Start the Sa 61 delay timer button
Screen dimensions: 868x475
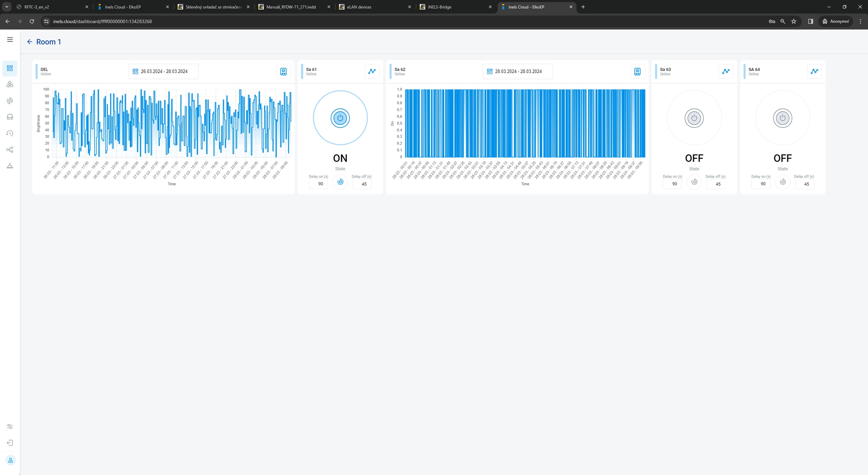[x=340, y=182]
